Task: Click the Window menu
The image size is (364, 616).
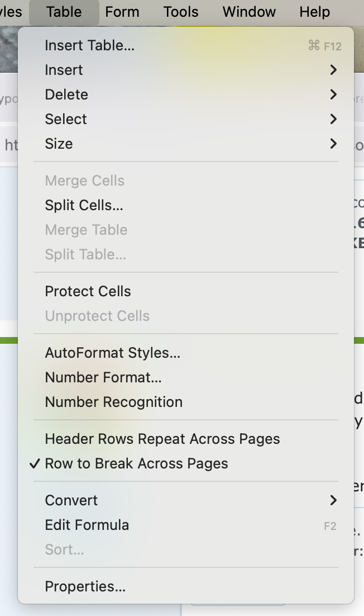Action: (249, 12)
